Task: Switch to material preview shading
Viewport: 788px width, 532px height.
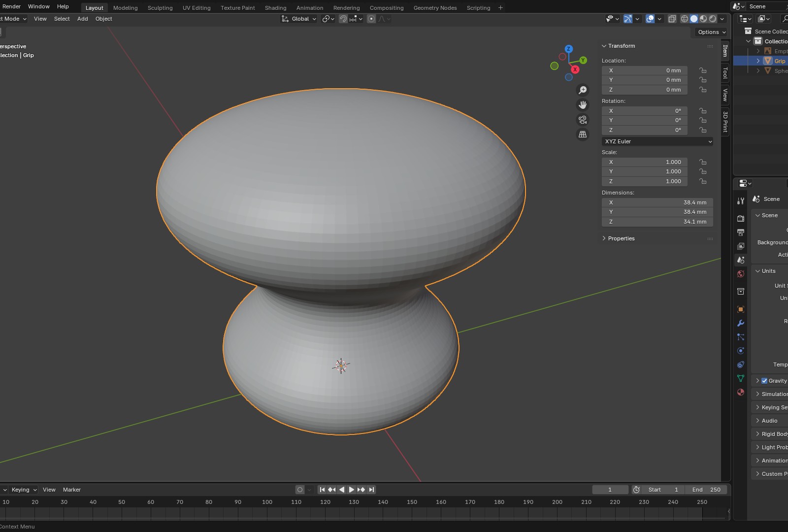Action: point(703,19)
